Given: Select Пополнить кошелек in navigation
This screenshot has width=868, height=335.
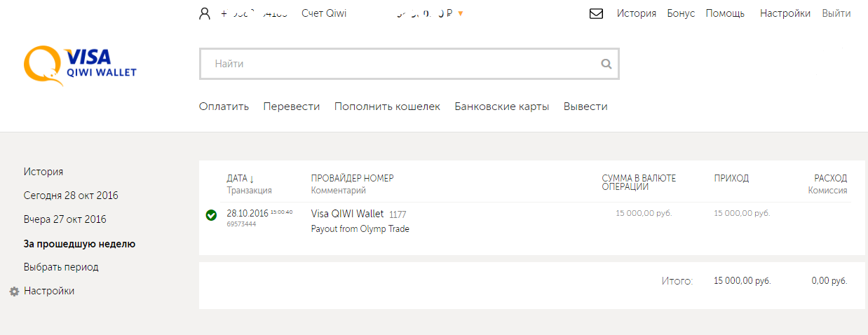Looking at the screenshot, I should 387,107.
